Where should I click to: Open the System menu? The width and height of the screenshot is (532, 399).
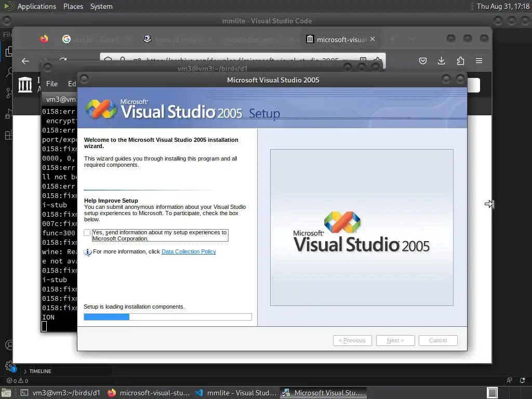[x=101, y=6]
